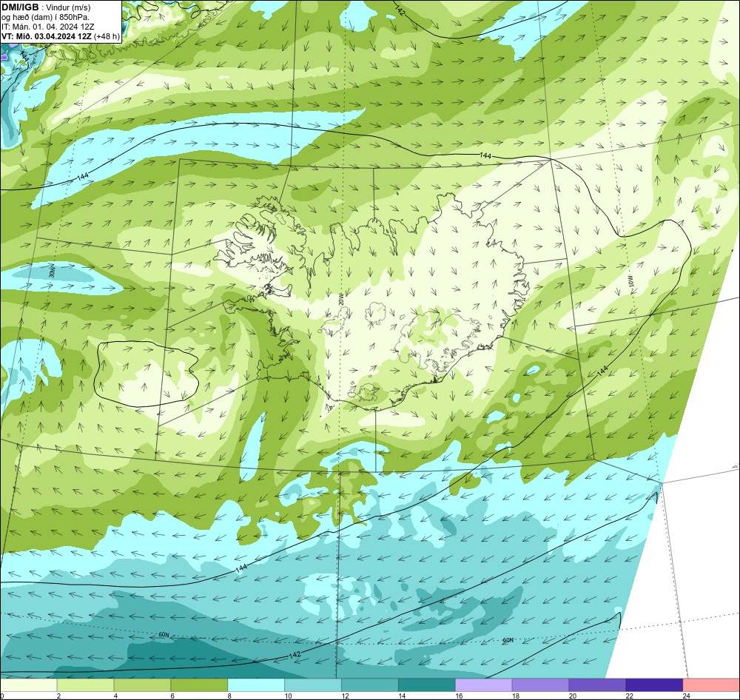
Task: Click the 'DMI/IGB' title text
Action: tap(20, 7)
